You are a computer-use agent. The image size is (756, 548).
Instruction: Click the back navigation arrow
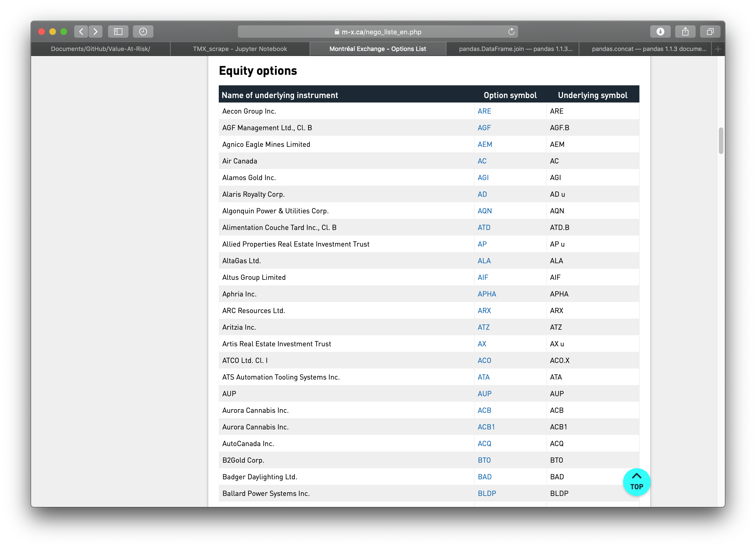[81, 31]
